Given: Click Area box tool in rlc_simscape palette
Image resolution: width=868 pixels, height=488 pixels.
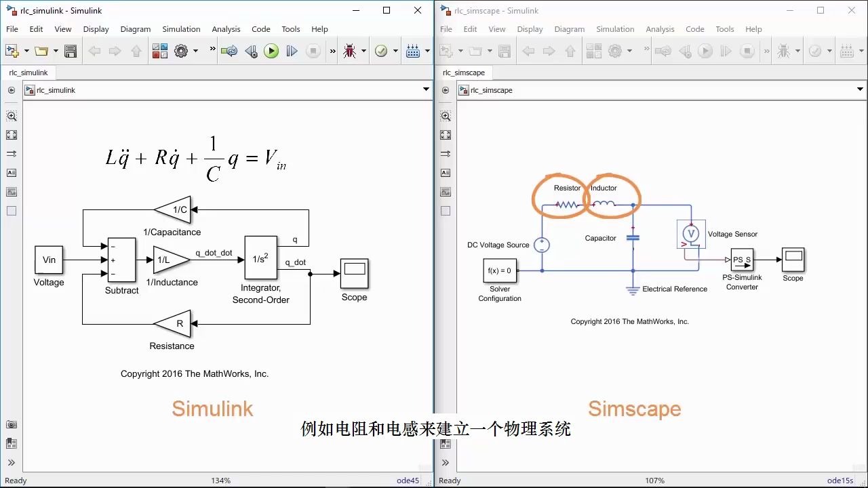Looking at the screenshot, I should point(446,211).
